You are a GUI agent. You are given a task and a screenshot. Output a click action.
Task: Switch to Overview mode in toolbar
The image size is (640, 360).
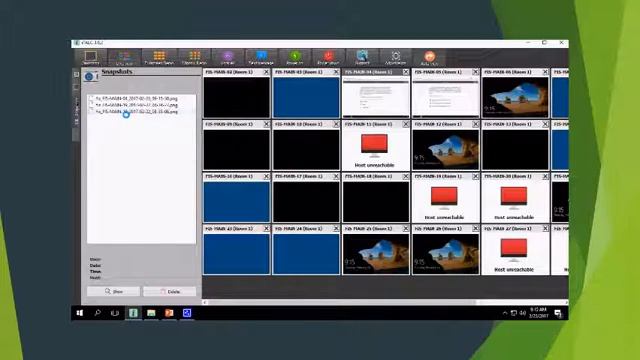124,58
